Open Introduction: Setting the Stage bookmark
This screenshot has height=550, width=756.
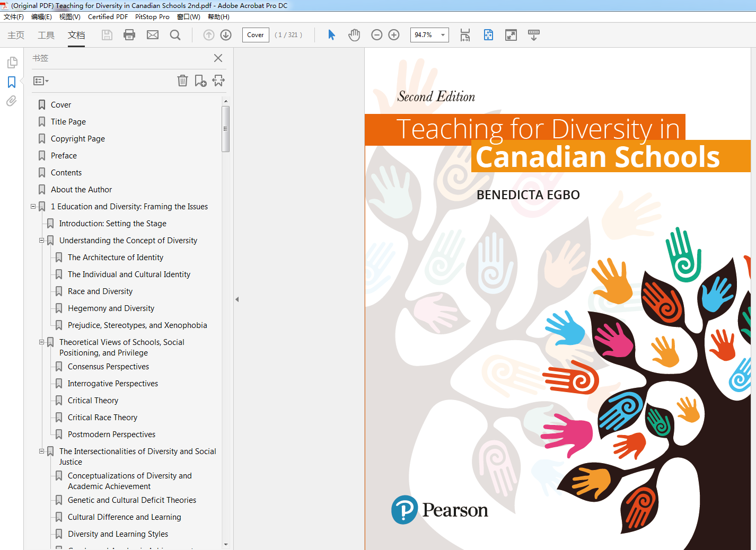coord(113,224)
